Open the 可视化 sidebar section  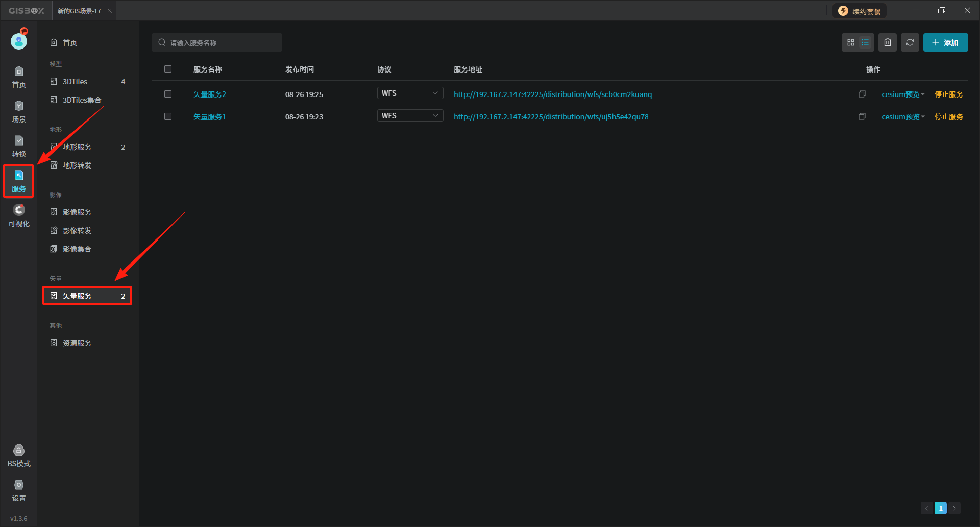pos(19,216)
